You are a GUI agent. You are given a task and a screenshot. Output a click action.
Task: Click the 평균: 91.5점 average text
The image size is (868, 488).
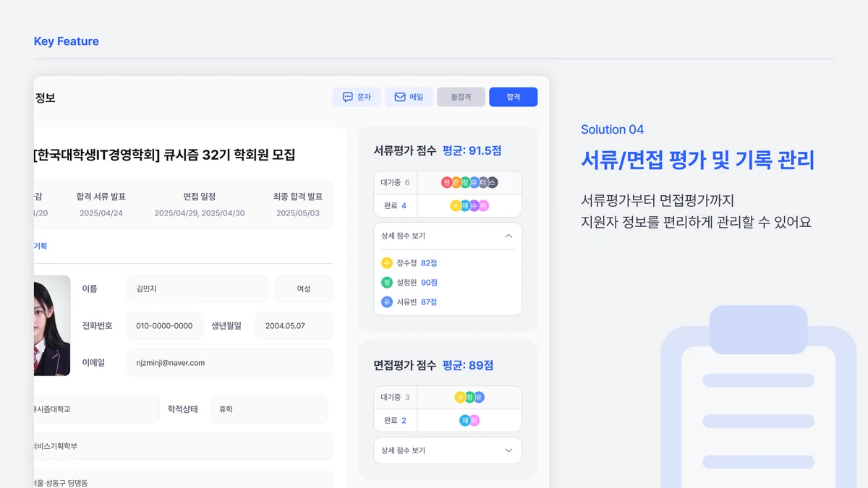click(x=472, y=151)
